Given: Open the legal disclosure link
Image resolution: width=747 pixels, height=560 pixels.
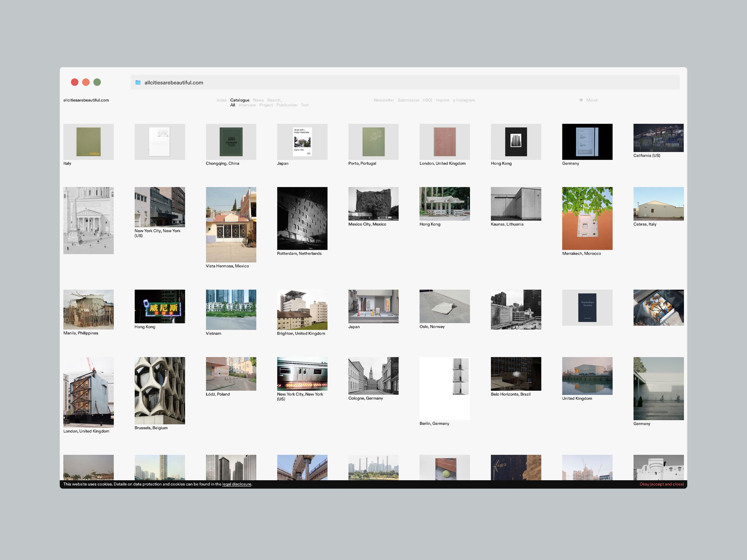Looking at the screenshot, I should pos(236,484).
